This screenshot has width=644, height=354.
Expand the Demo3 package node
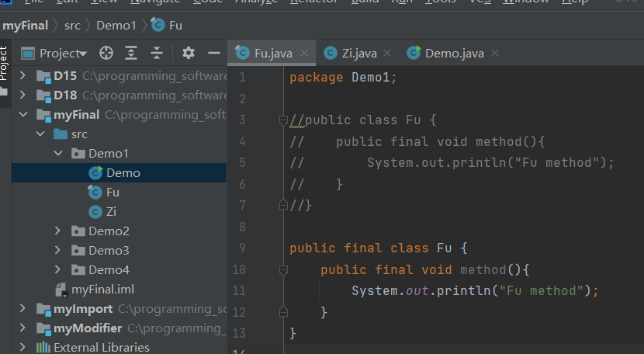(57, 251)
